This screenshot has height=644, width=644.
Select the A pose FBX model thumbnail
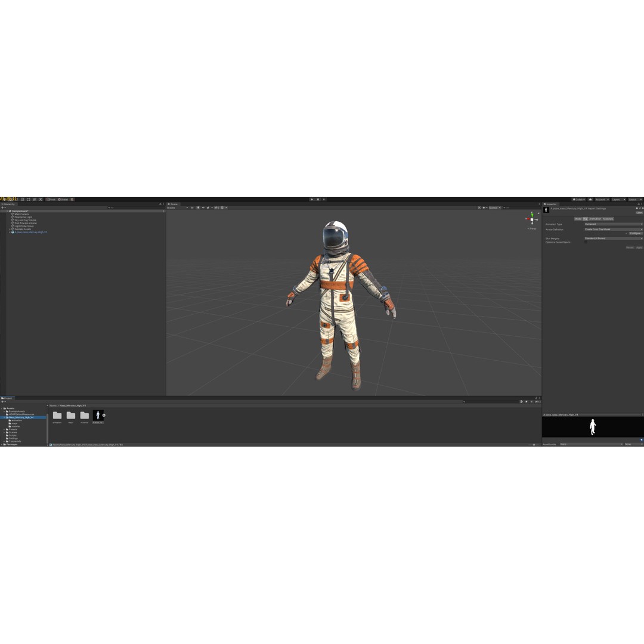[98, 415]
